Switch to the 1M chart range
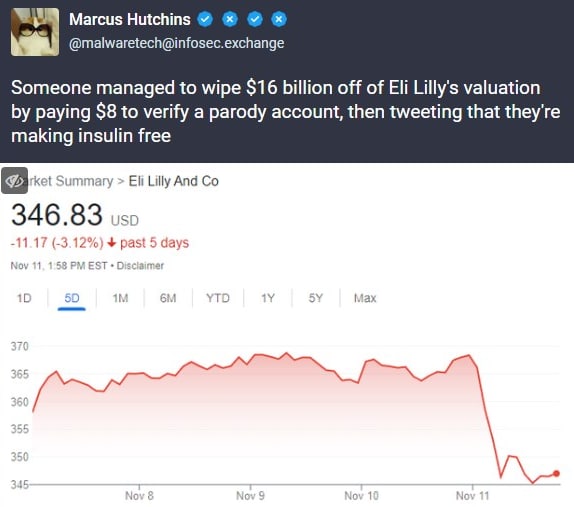574x507 pixels. coord(120,298)
